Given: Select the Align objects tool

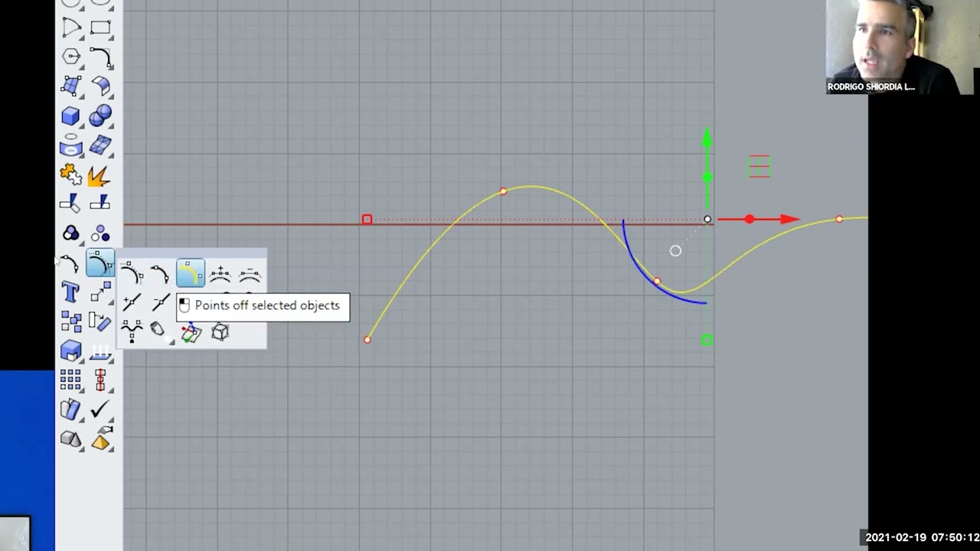Looking at the screenshot, I should (x=100, y=380).
